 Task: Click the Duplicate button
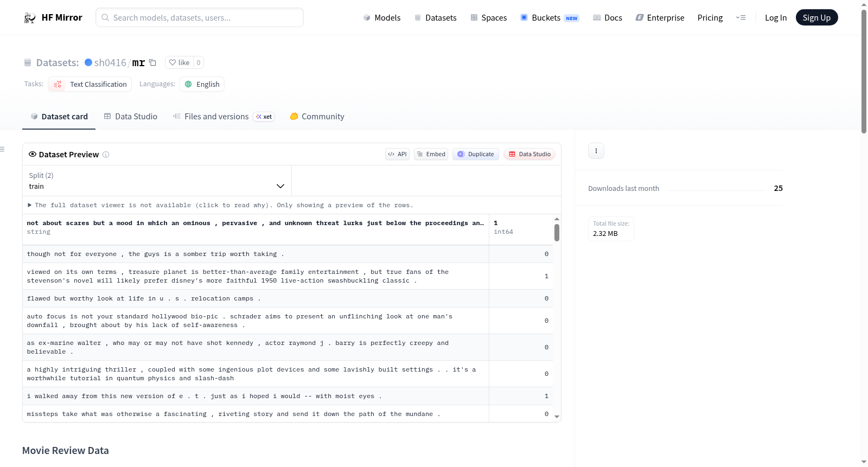click(476, 154)
